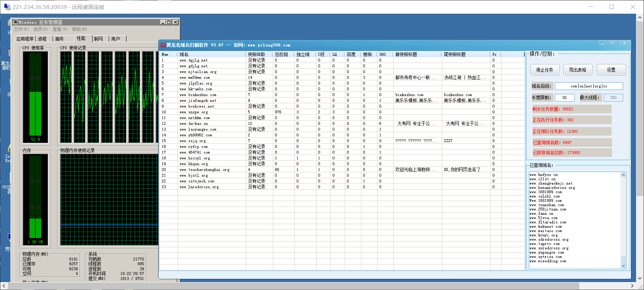This screenshot has width=644, height=290.
Task: Click the domain scanner app title icon
Action: point(163,45)
